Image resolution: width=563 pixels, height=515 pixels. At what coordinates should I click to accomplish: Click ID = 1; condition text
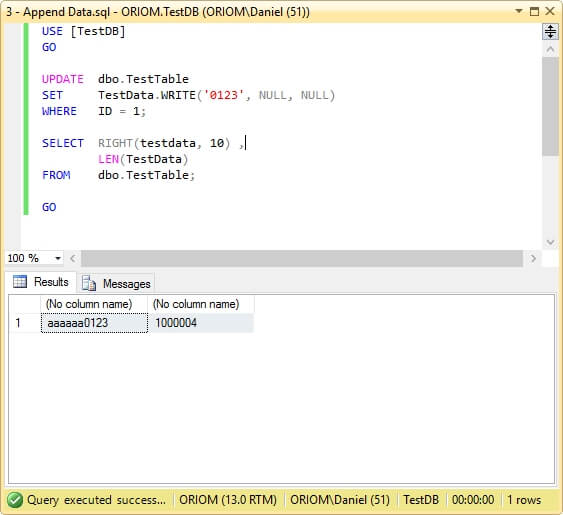(122, 111)
